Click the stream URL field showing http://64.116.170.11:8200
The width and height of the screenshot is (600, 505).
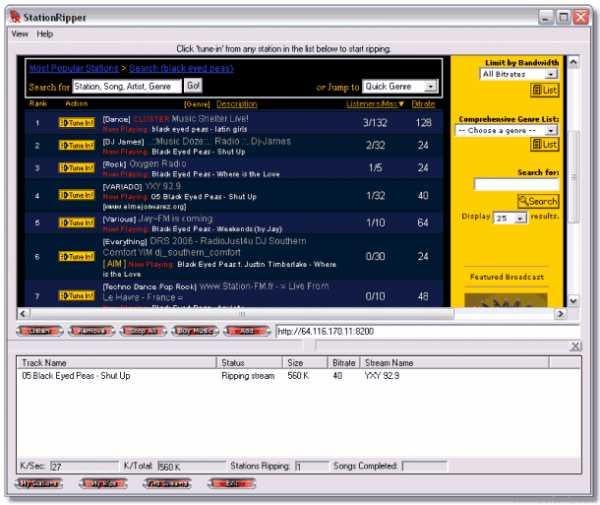tap(427, 331)
